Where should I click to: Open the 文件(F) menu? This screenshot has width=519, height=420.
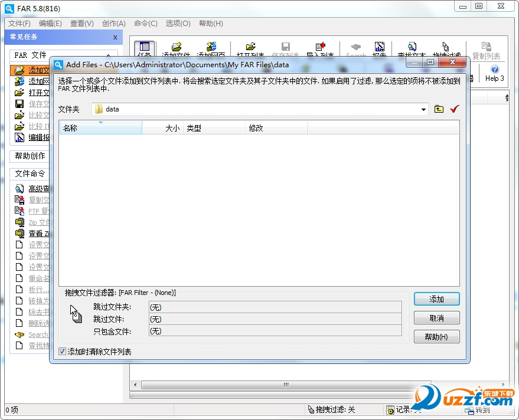tap(19, 24)
